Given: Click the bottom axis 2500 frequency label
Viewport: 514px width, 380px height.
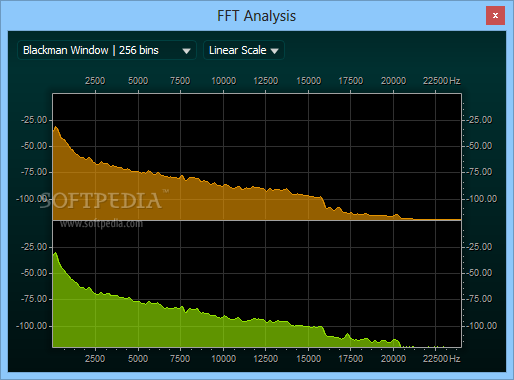Looking at the screenshot, I should click(95, 359).
